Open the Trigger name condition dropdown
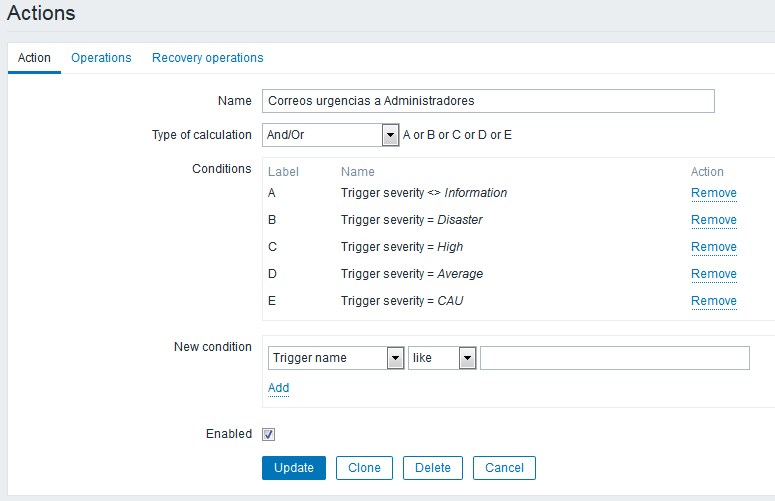Screen dimensions: 775x501 coord(335,358)
